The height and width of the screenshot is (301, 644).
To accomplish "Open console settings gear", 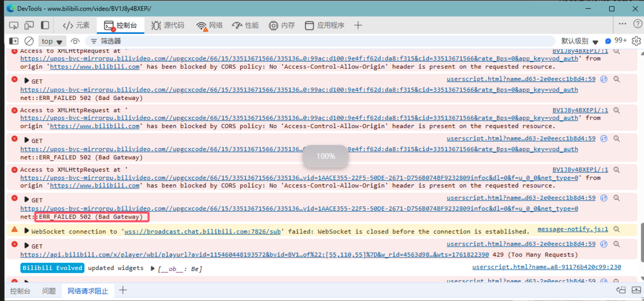I will click(x=636, y=41).
